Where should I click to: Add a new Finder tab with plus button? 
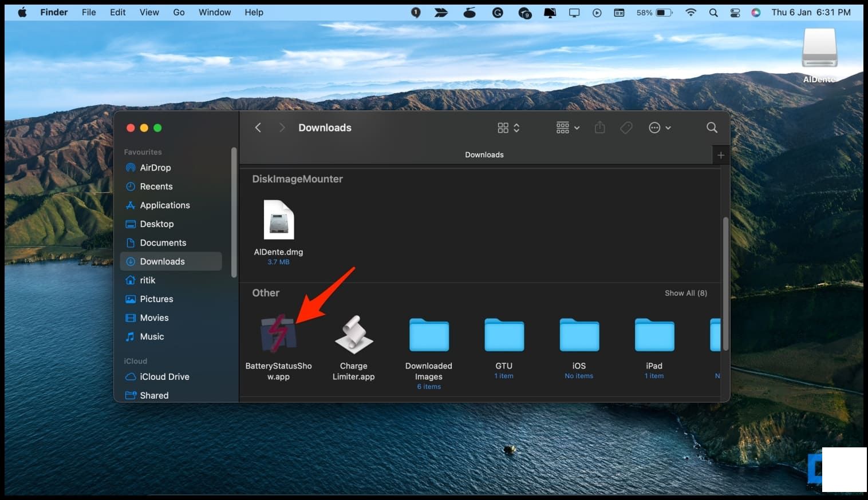tap(721, 155)
